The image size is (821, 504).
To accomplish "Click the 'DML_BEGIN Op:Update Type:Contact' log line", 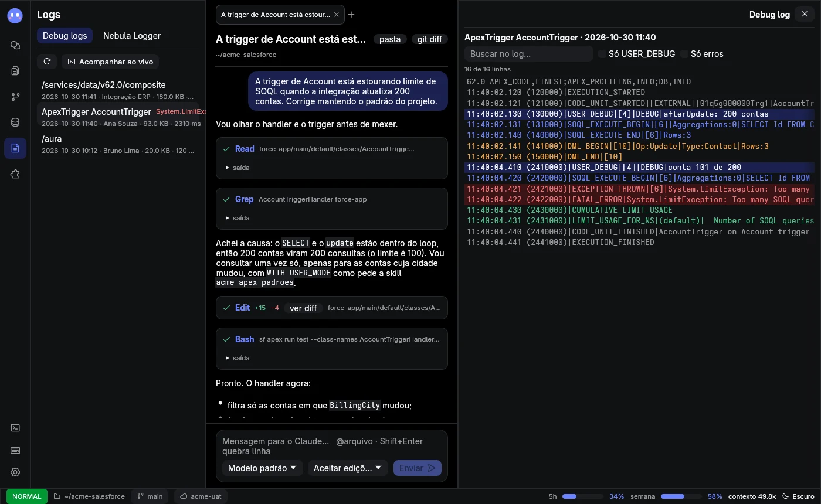I will tap(640, 146).
